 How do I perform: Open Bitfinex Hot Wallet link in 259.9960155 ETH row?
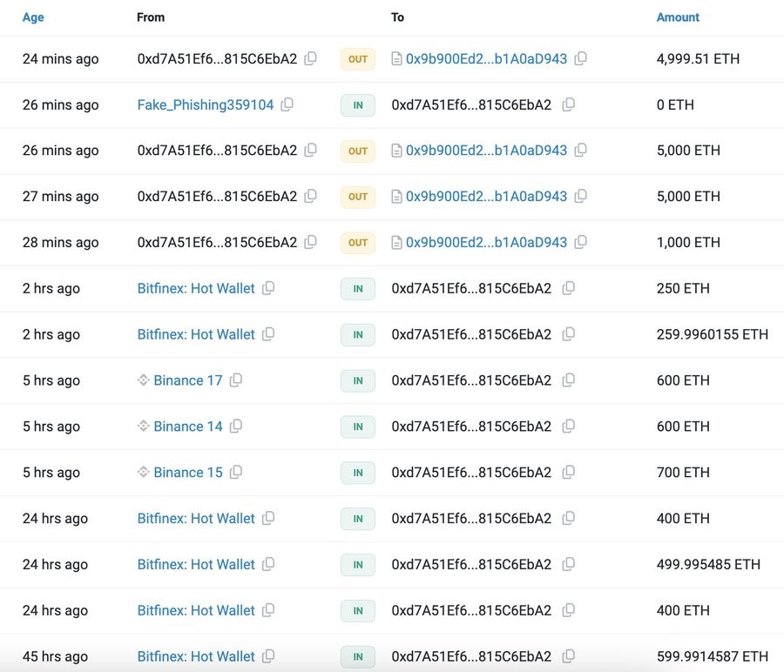click(x=196, y=334)
